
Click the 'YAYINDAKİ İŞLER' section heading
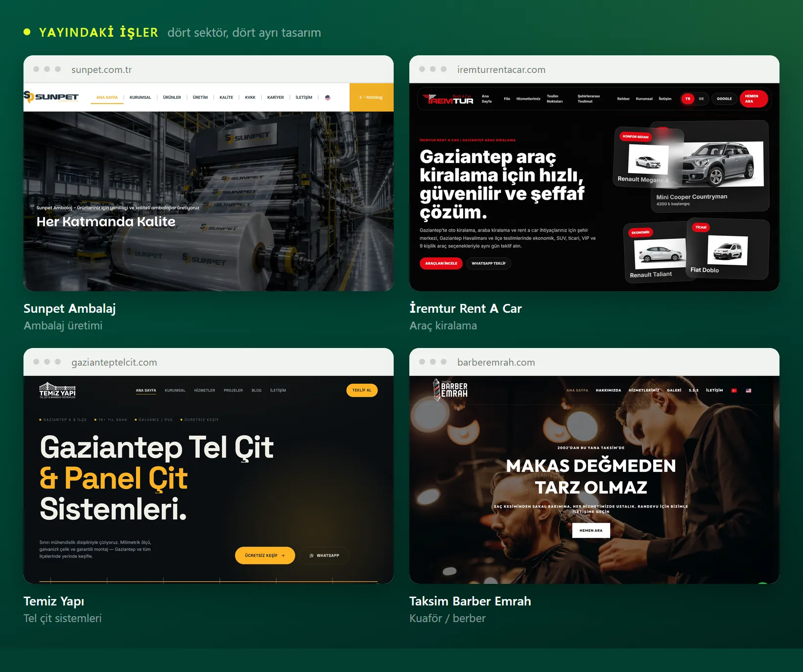(x=98, y=32)
